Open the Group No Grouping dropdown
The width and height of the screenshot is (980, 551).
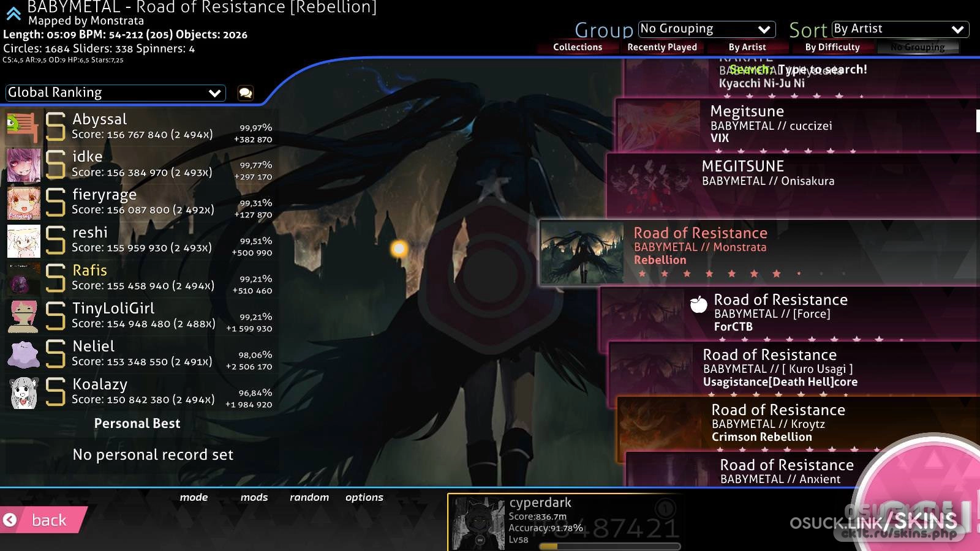coord(706,29)
